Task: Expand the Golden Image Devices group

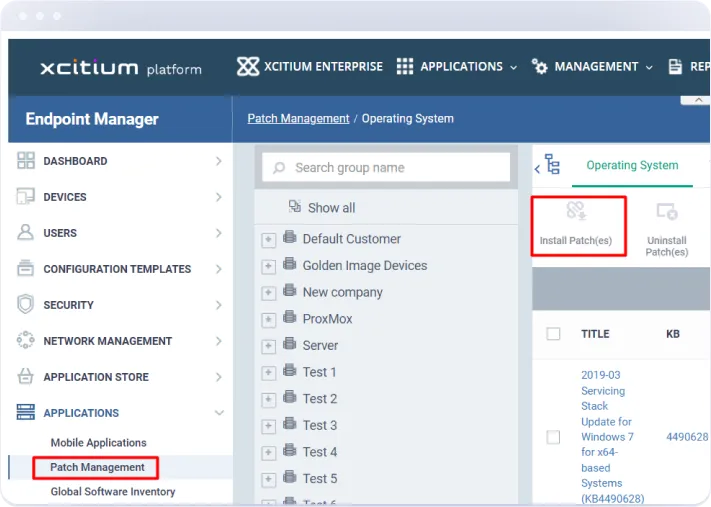Action: 268,267
